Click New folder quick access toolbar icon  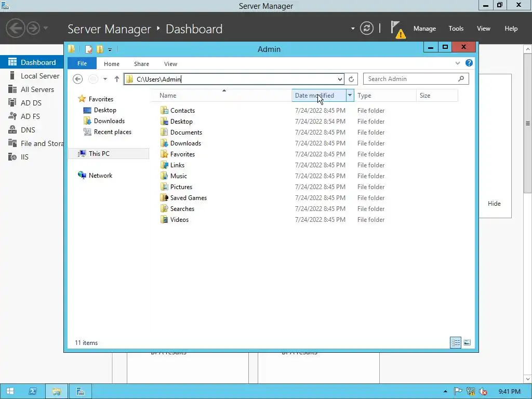click(100, 49)
